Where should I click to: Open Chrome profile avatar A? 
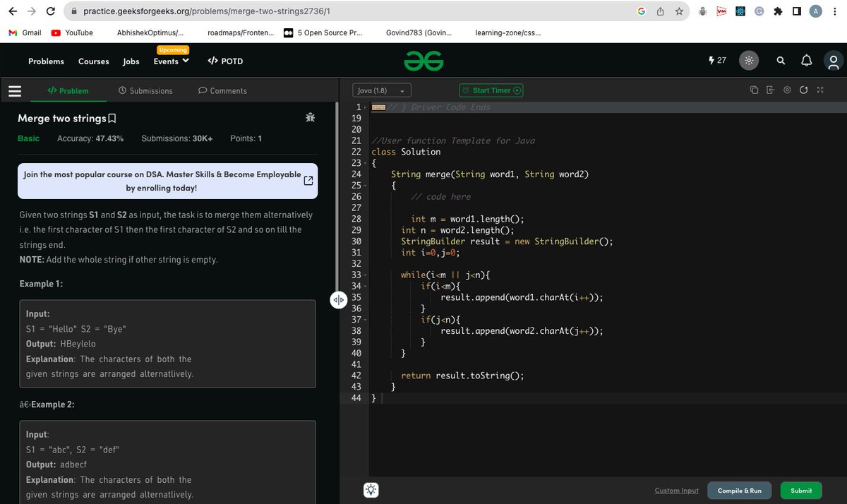point(815,11)
